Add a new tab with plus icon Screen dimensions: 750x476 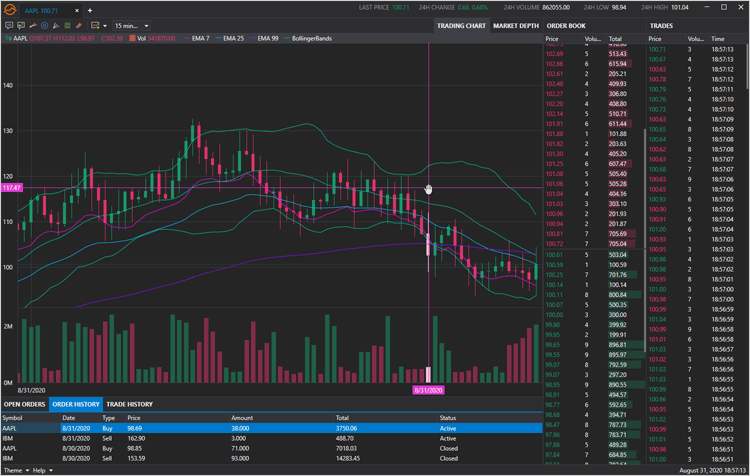pyautogui.click(x=90, y=10)
